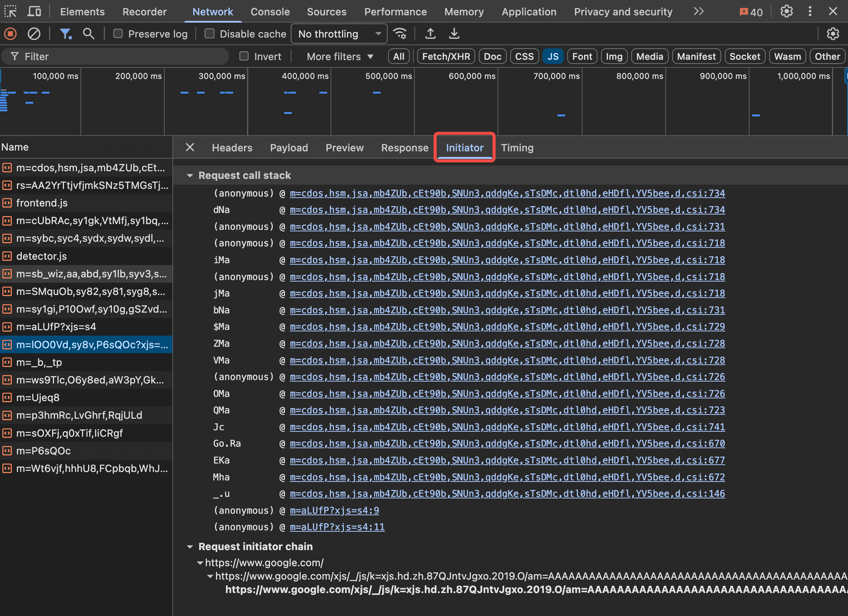Enable Disable cache
Image resolution: width=848 pixels, height=616 pixels.
click(x=209, y=34)
